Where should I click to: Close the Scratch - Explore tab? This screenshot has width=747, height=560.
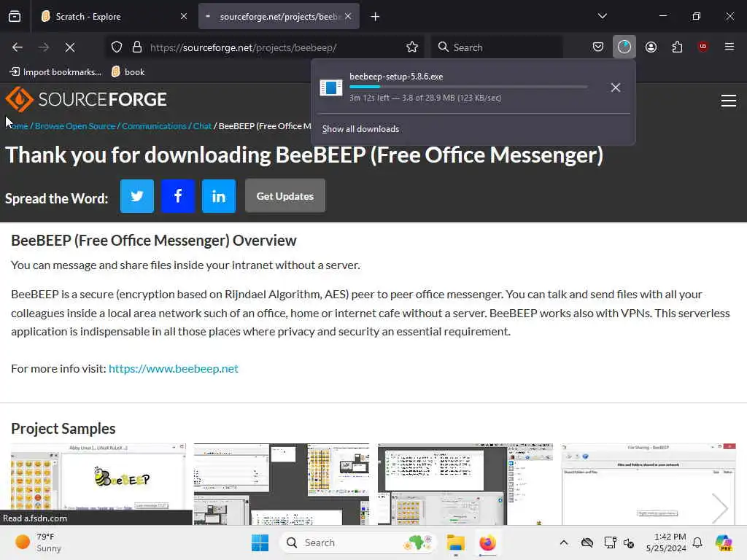pos(183,16)
